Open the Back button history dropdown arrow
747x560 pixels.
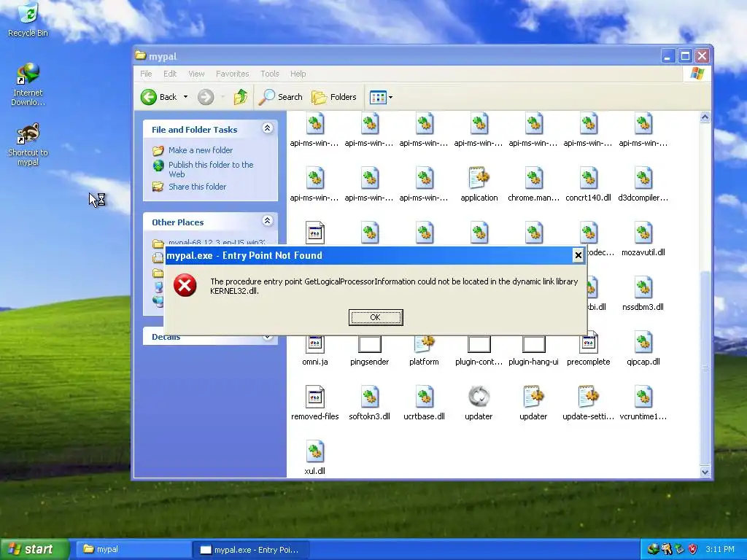click(x=186, y=97)
